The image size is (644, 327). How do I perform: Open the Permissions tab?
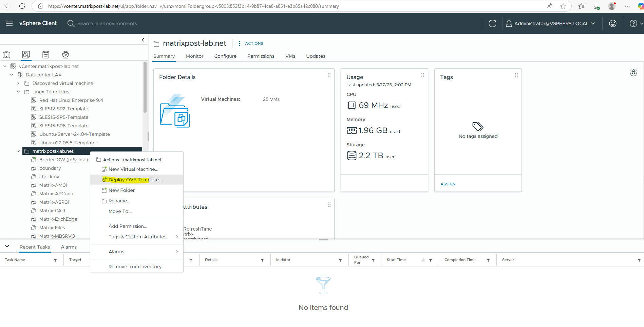[x=261, y=56]
